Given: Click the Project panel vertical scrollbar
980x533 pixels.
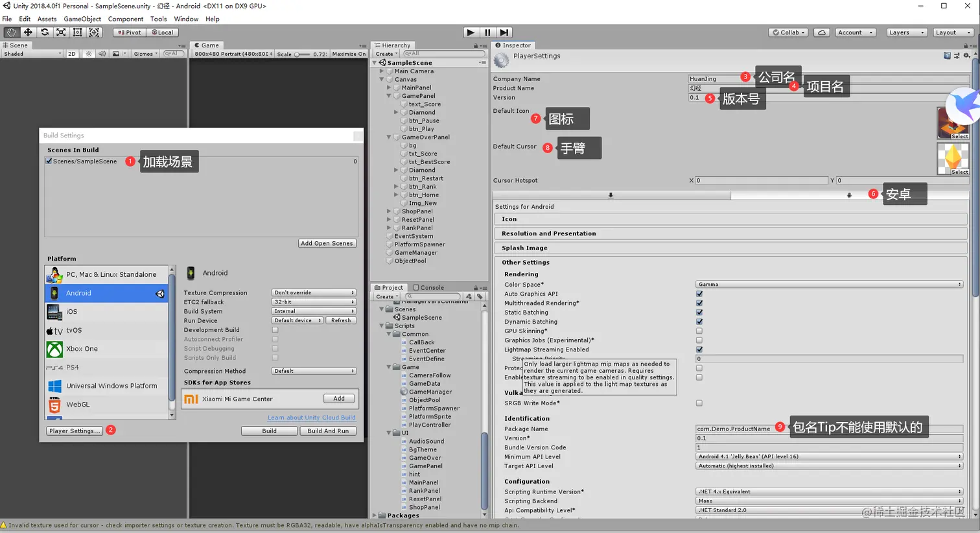Looking at the screenshot, I should [x=484, y=410].
